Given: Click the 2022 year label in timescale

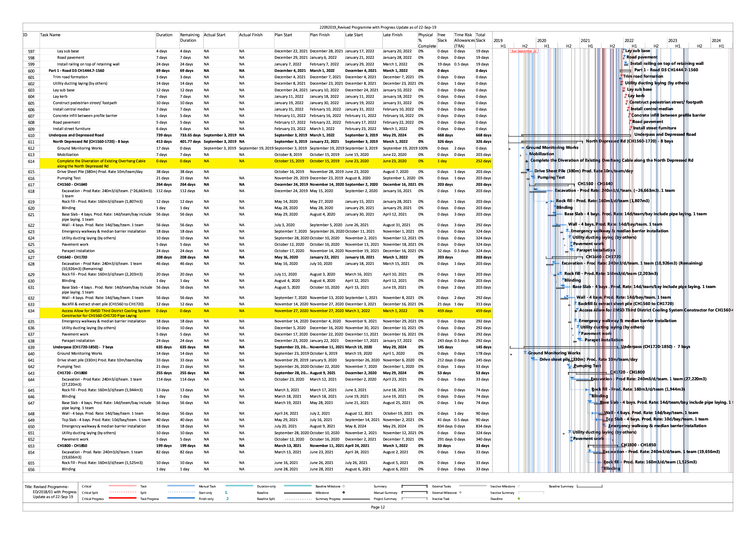Looking at the screenshot, I should pos(629,41).
